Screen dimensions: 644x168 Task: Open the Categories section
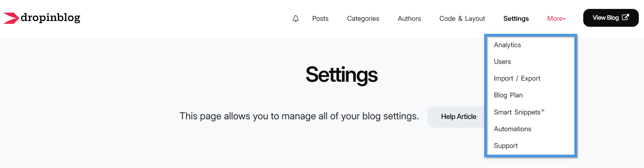(363, 19)
